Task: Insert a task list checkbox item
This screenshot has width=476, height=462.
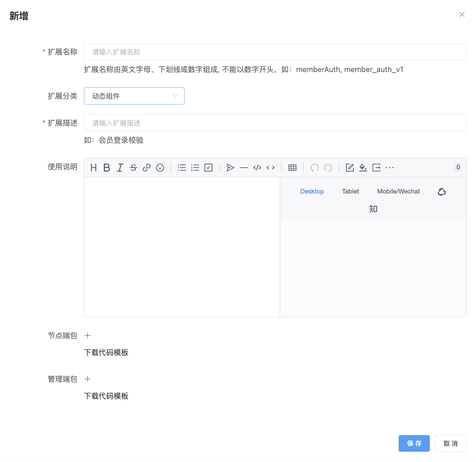Action: [x=208, y=168]
